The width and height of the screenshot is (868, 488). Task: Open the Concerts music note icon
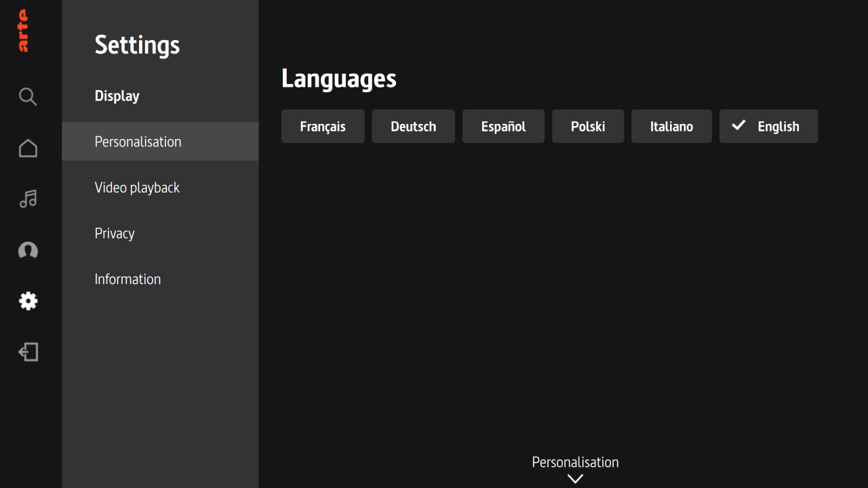click(x=28, y=199)
